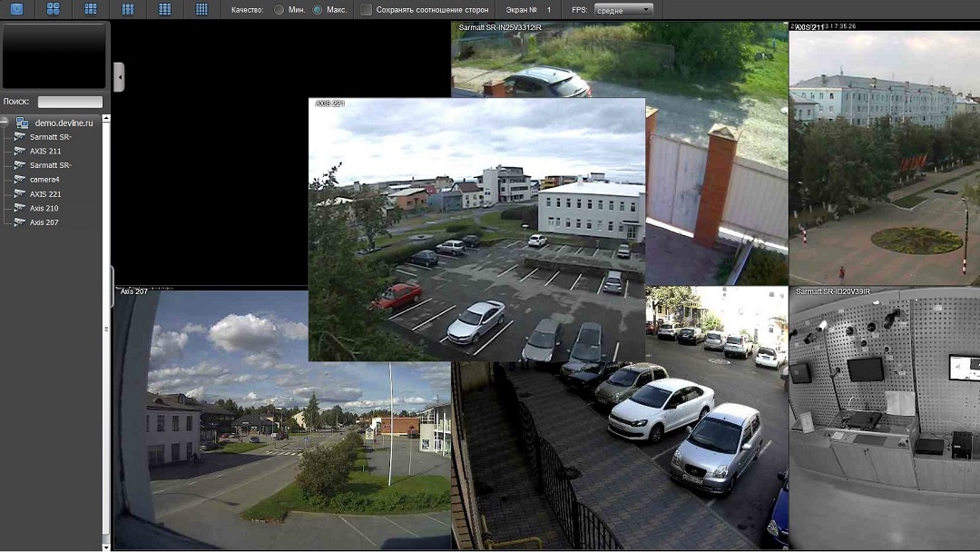Collapse the left sidebar with arrow handle
The width and height of the screenshot is (980, 552).
coord(119,77)
